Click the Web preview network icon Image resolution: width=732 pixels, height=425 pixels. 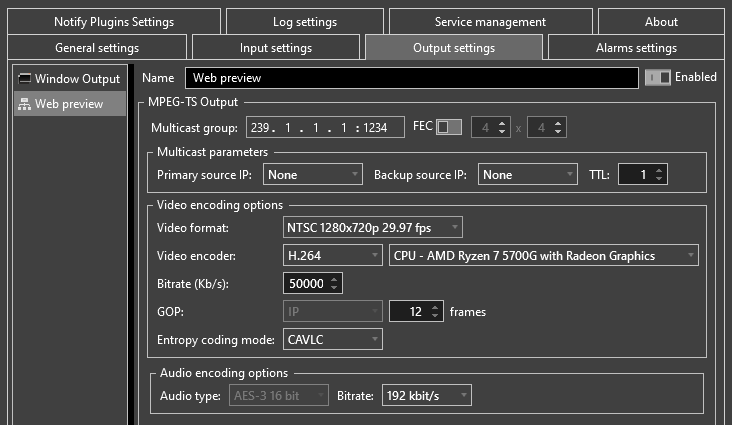click(x=24, y=104)
